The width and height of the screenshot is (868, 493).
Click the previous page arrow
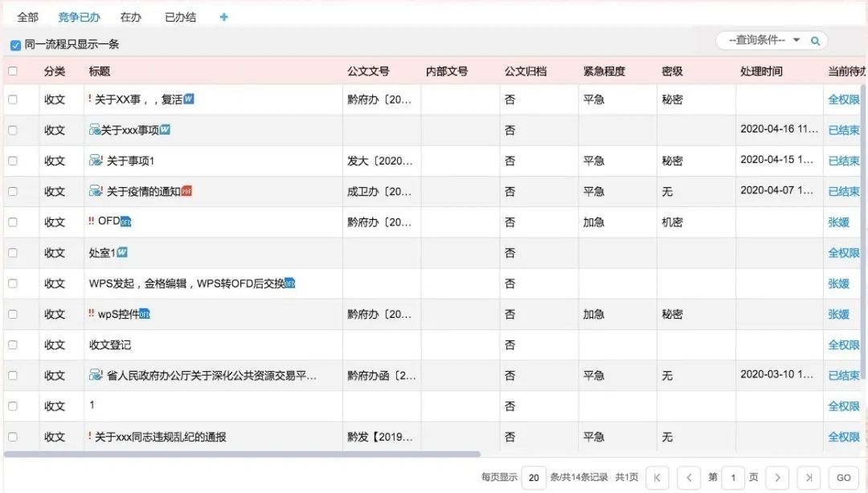689,477
